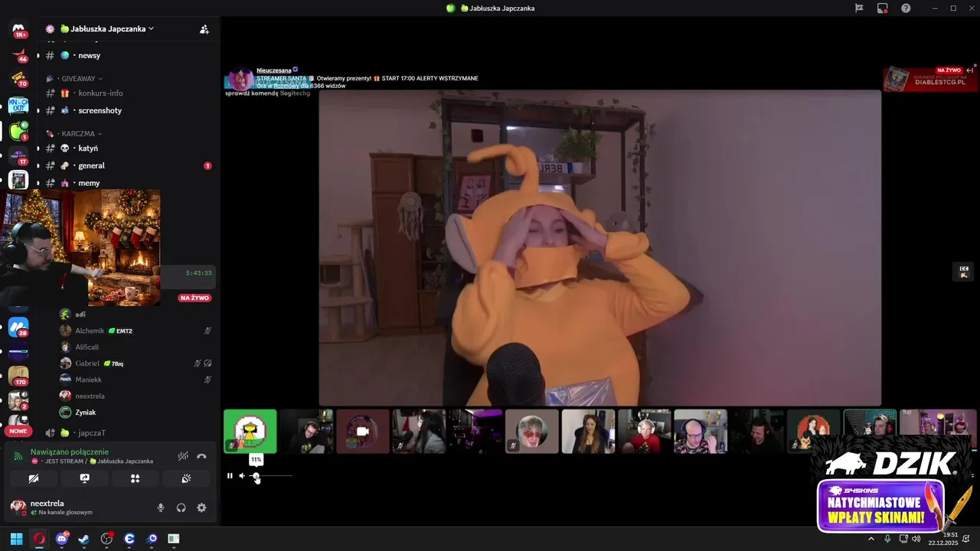Deafen with headphones icon

pyautogui.click(x=181, y=507)
